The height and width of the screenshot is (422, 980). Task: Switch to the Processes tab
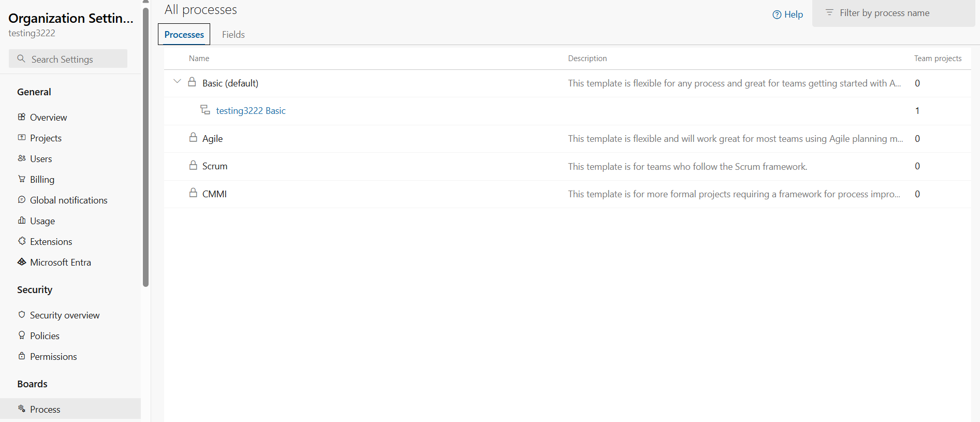click(184, 35)
